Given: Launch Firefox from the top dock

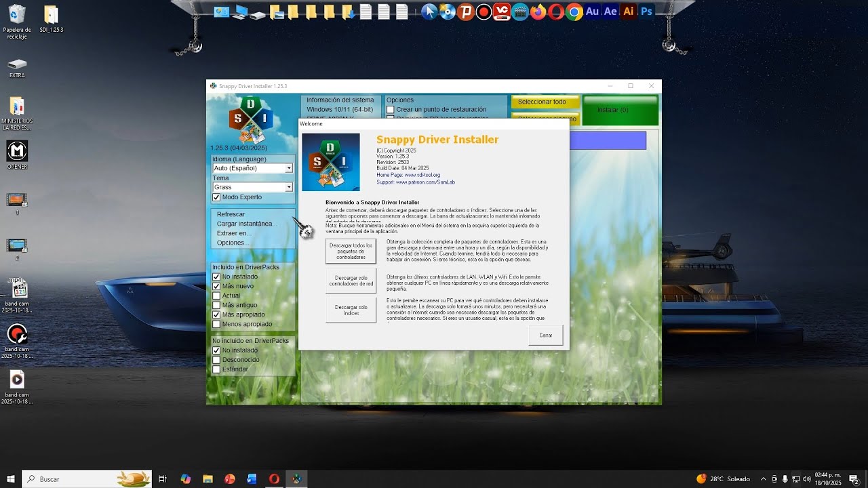Looking at the screenshot, I should (538, 12).
